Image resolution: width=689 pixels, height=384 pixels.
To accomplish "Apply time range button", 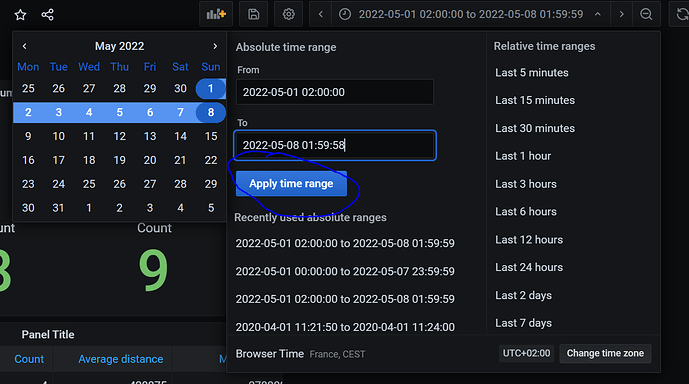I will tap(291, 184).
